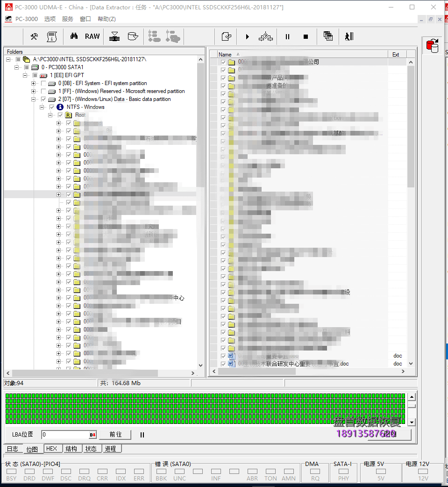Screen dimensions: 448x487
Task: Click the step-through diagram icon
Action: [x=266, y=36]
